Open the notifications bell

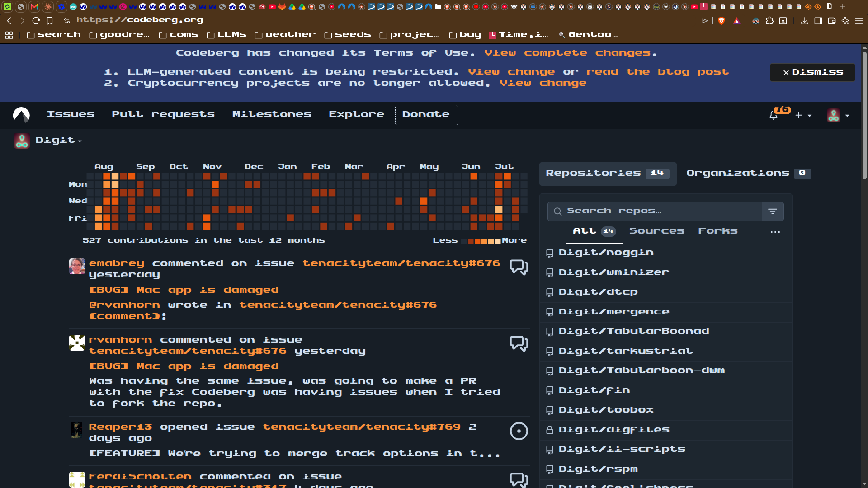tap(774, 116)
